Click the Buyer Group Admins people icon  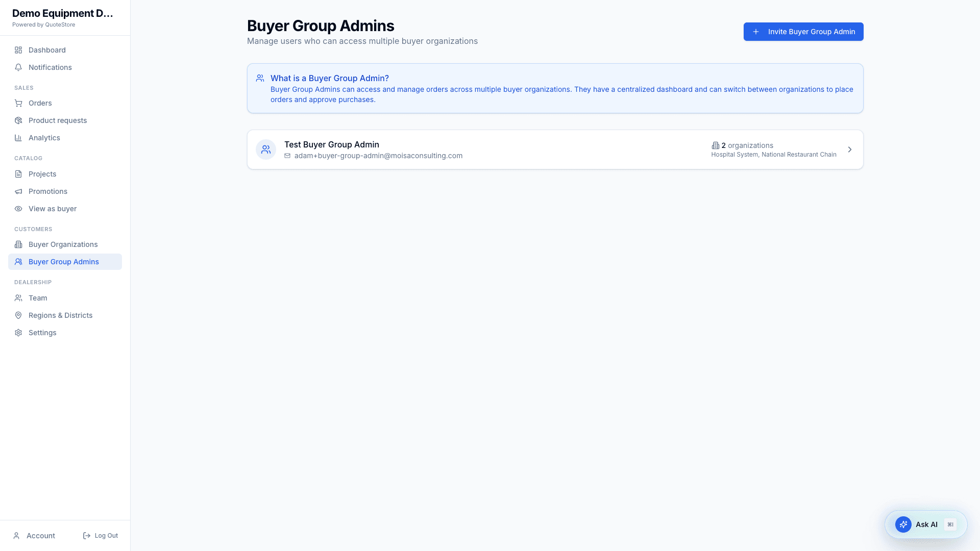coord(18,262)
